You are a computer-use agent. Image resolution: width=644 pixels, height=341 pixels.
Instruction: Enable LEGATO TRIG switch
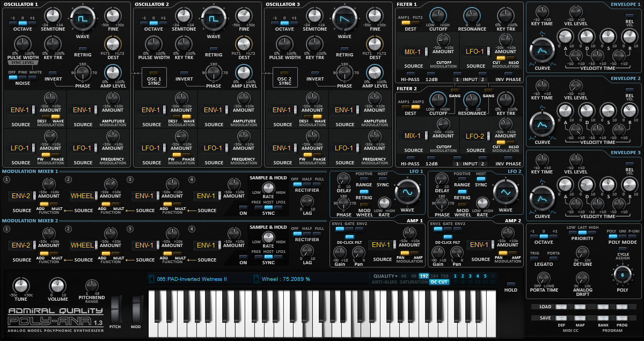535,258
